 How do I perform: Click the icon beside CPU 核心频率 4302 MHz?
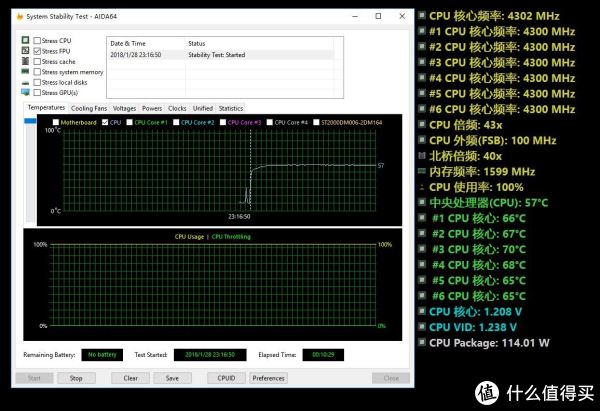pyautogui.click(x=422, y=15)
